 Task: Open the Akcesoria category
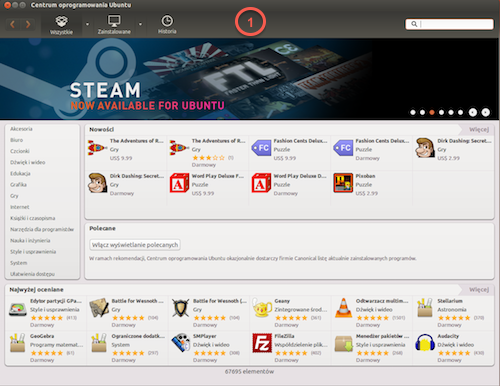click(21, 129)
